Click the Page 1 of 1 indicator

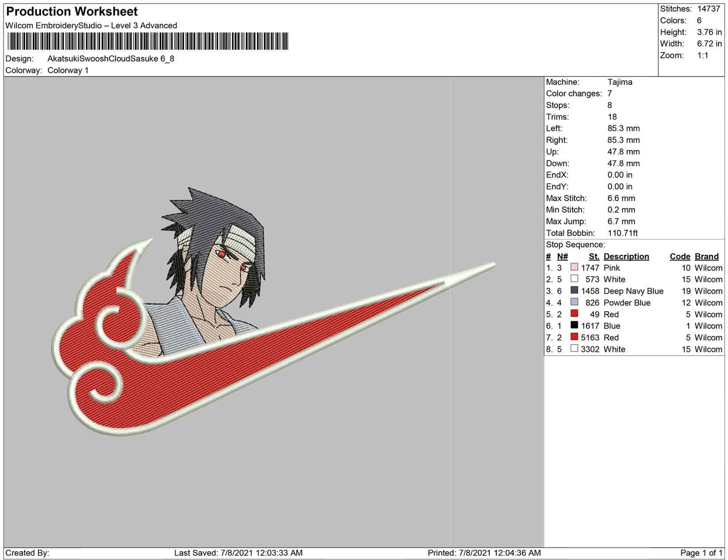pos(701,552)
